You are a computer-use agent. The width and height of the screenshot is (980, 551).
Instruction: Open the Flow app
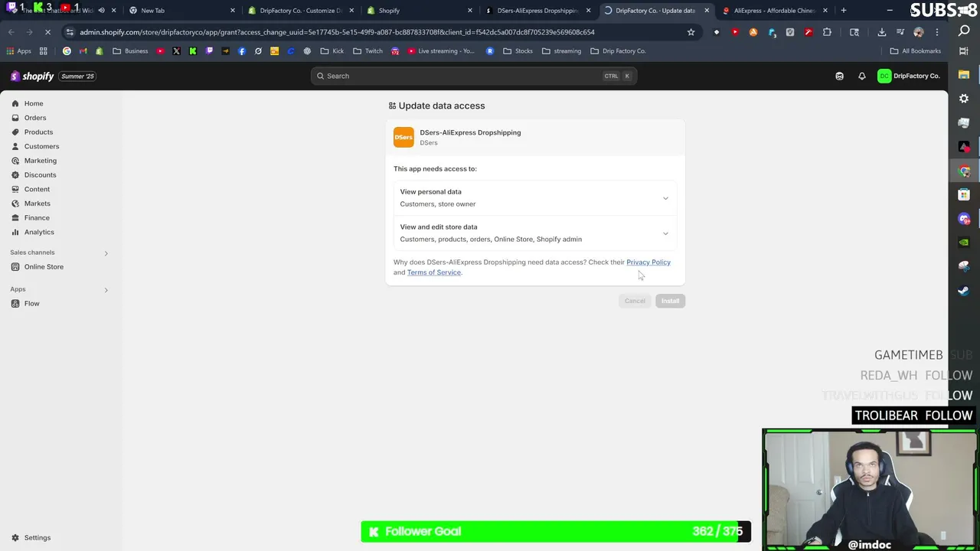tap(31, 304)
